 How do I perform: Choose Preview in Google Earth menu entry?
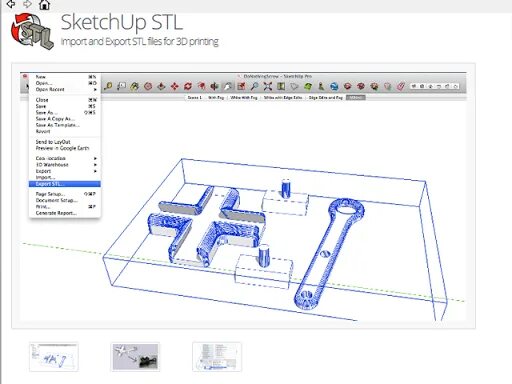point(65,148)
